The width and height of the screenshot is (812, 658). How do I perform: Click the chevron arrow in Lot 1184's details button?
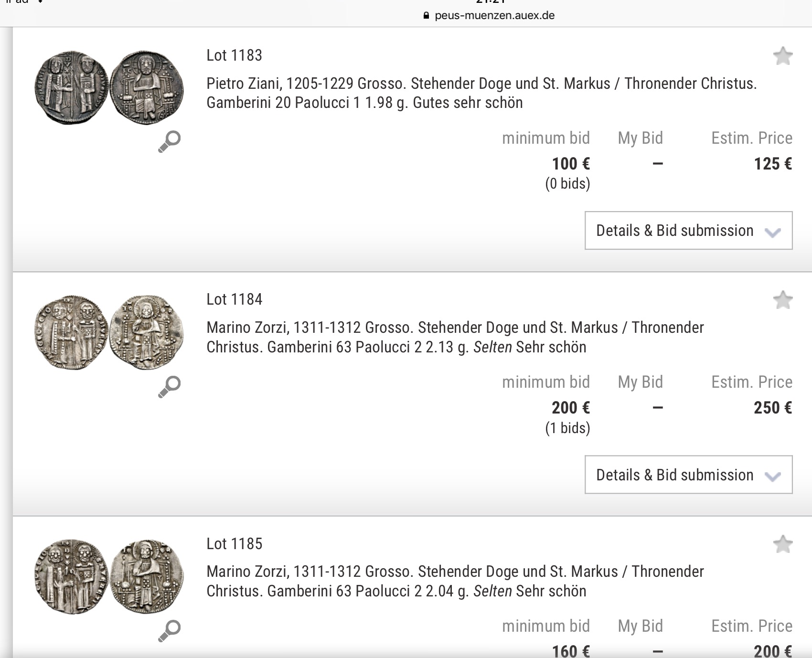tap(772, 476)
